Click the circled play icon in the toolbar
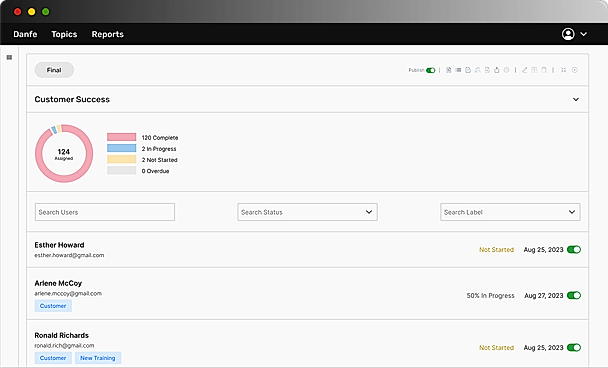This screenshot has height=368, width=608. click(575, 70)
